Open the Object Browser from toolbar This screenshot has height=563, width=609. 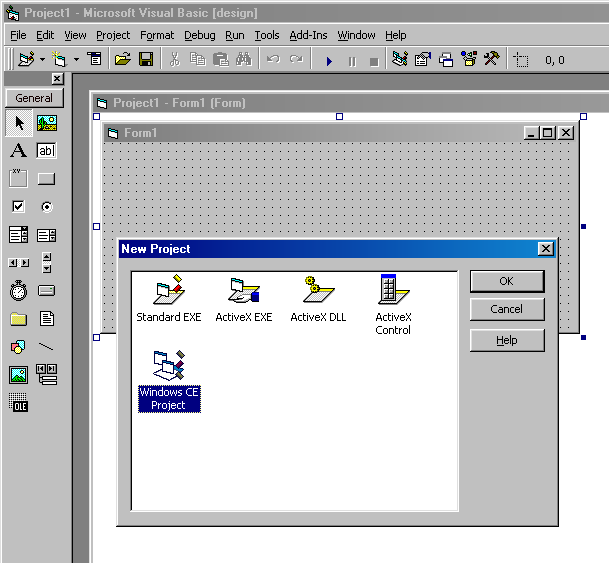tap(469, 59)
